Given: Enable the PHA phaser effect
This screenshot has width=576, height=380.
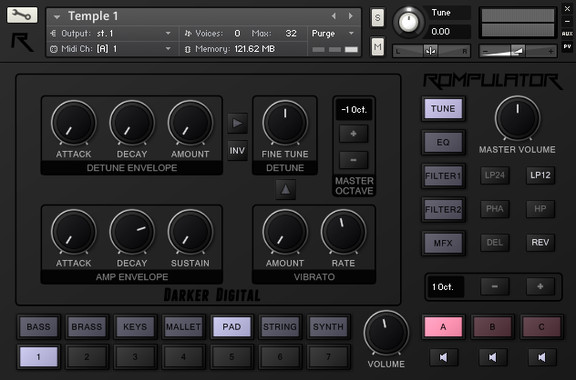Looking at the screenshot, I should tap(495, 209).
